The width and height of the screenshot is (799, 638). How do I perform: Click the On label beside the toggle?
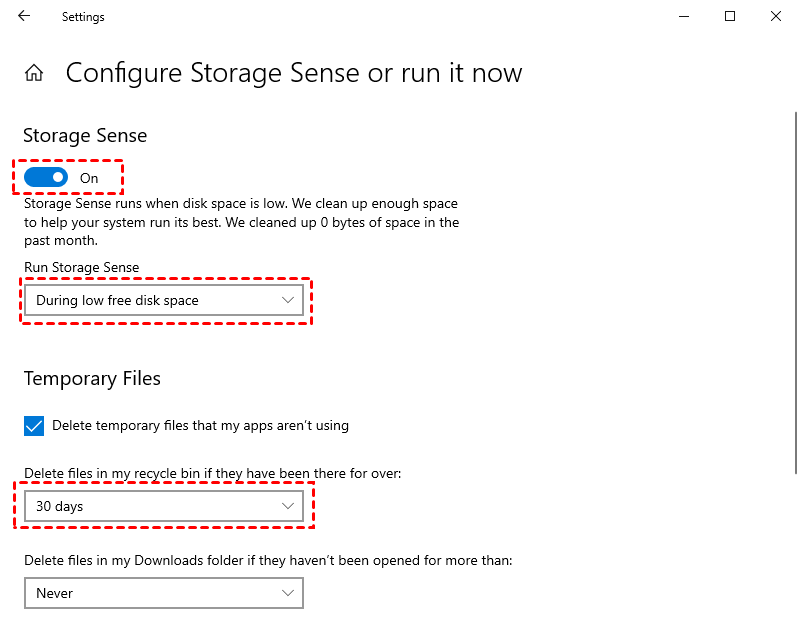(90, 178)
